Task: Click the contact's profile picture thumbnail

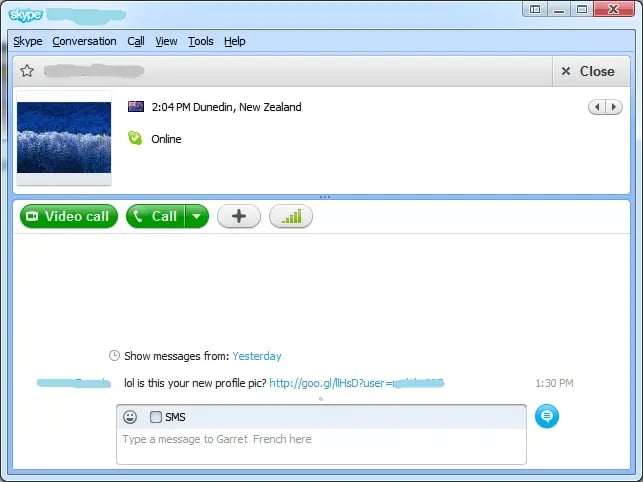Action: tap(64, 137)
